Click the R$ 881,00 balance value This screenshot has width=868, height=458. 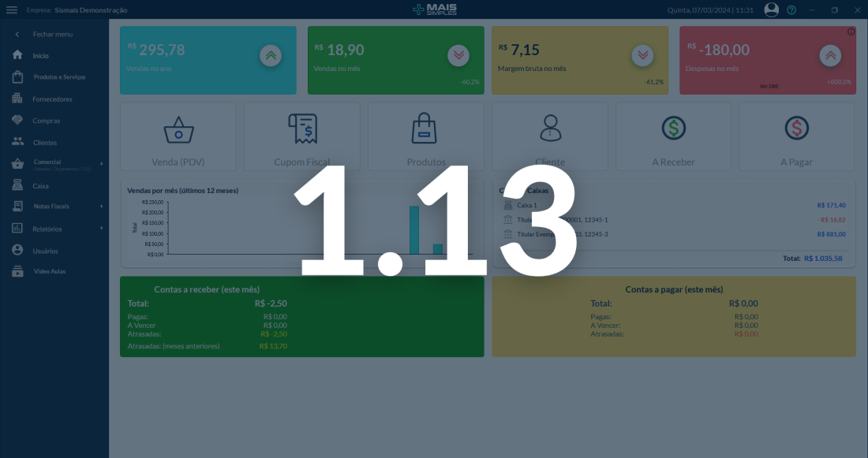tap(831, 235)
